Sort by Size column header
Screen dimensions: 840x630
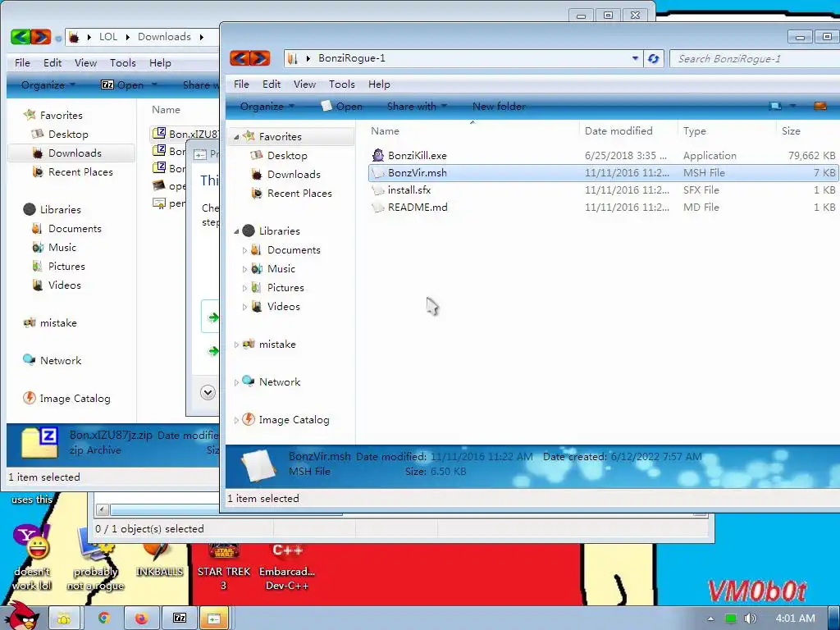tap(791, 130)
